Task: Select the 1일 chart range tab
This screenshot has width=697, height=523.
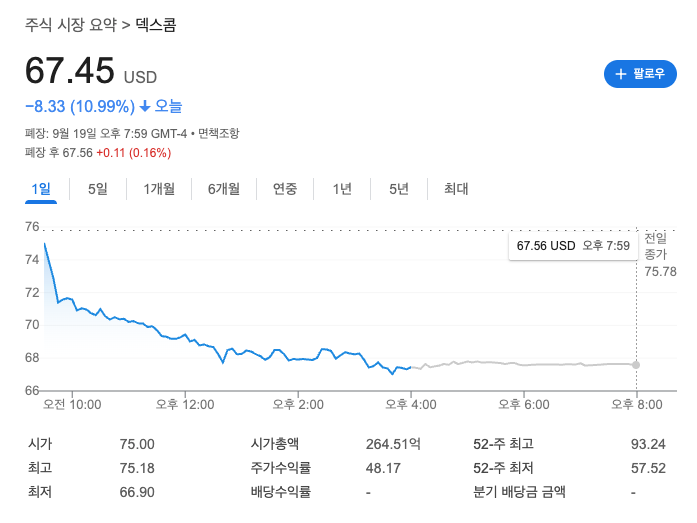Action: [x=41, y=189]
